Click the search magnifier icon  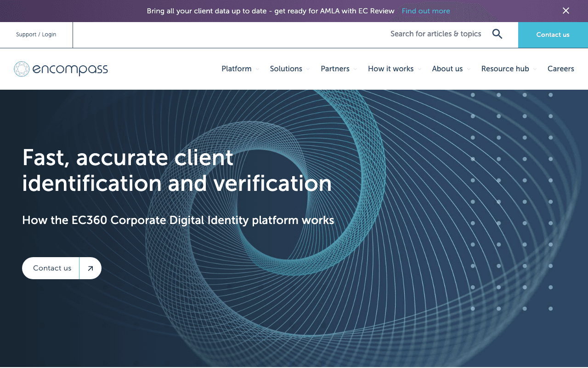tap(497, 34)
